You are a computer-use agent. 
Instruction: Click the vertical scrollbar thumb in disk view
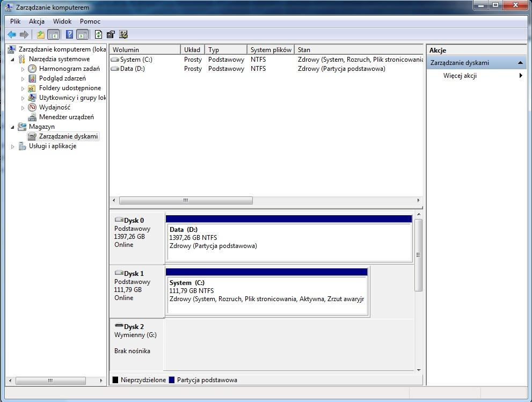tap(419, 255)
